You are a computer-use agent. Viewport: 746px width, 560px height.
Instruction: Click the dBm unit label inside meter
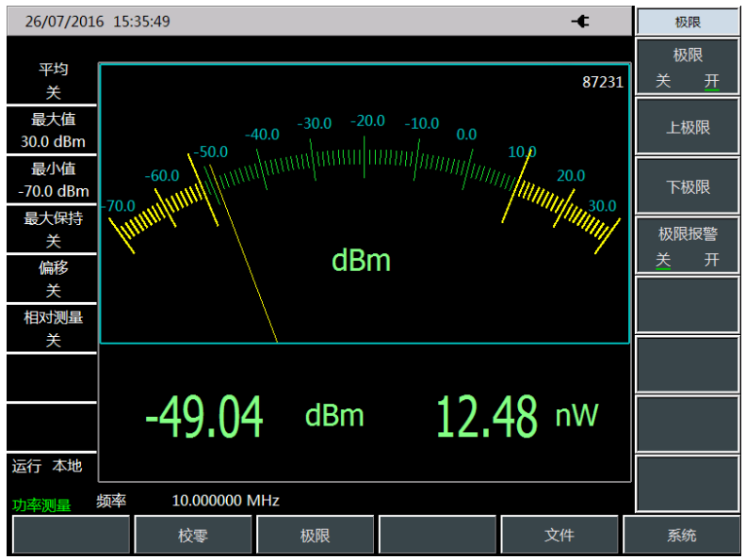[361, 261]
